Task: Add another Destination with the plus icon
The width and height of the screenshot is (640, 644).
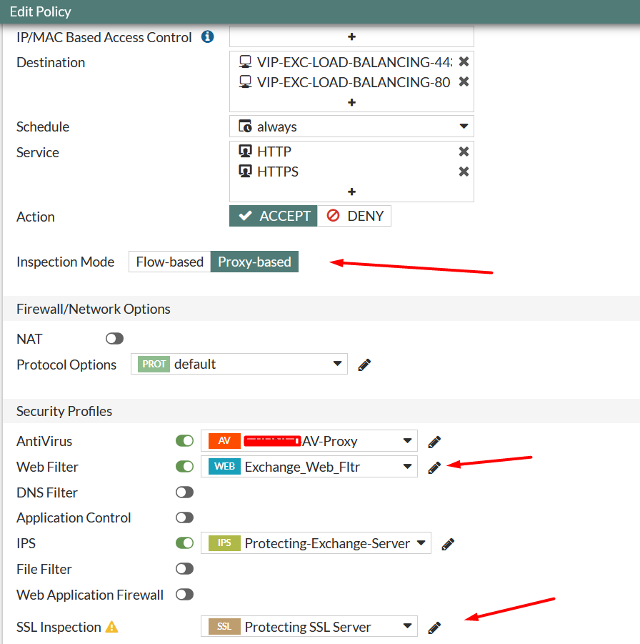Action: pyautogui.click(x=352, y=102)
